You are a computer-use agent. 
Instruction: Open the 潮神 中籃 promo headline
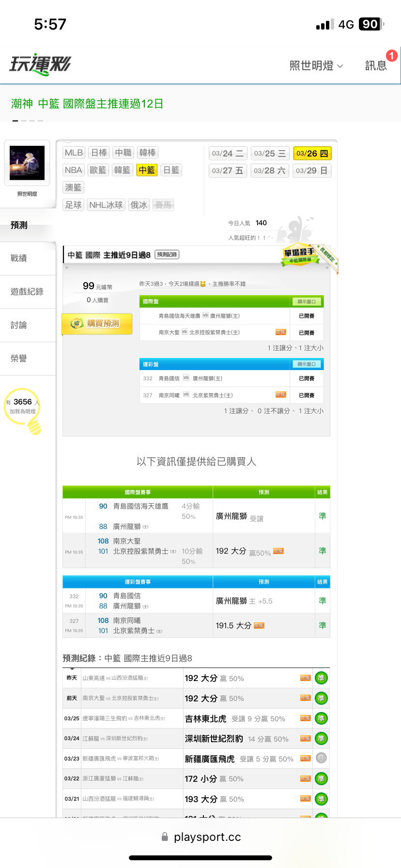point(87,104)
